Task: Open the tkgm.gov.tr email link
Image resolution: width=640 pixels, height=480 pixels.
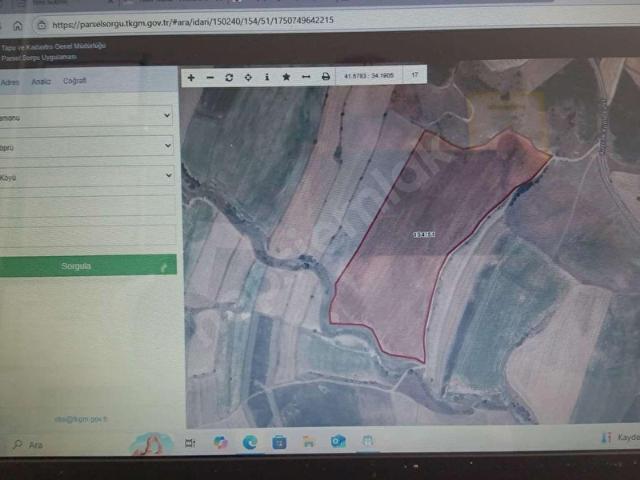Action: (80, 419)
